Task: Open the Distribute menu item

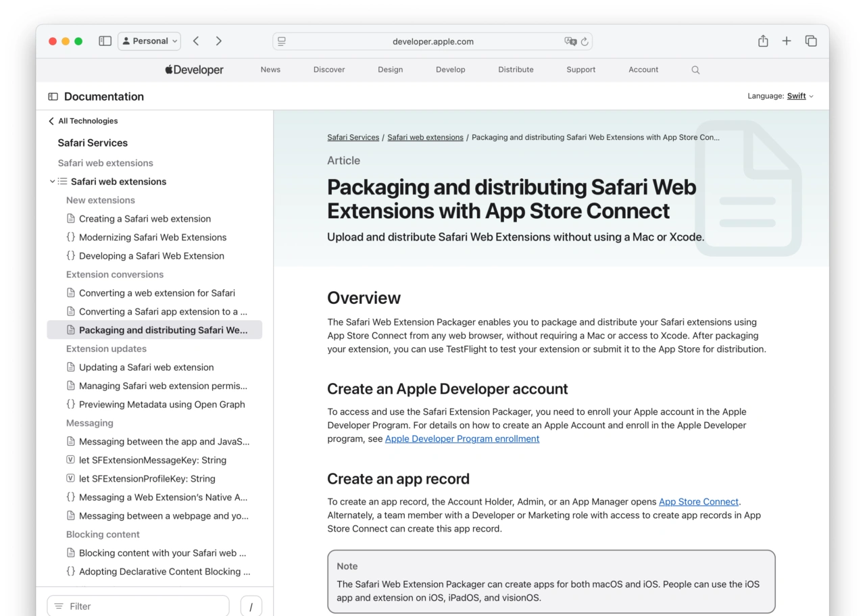Action: click(516, 70)
